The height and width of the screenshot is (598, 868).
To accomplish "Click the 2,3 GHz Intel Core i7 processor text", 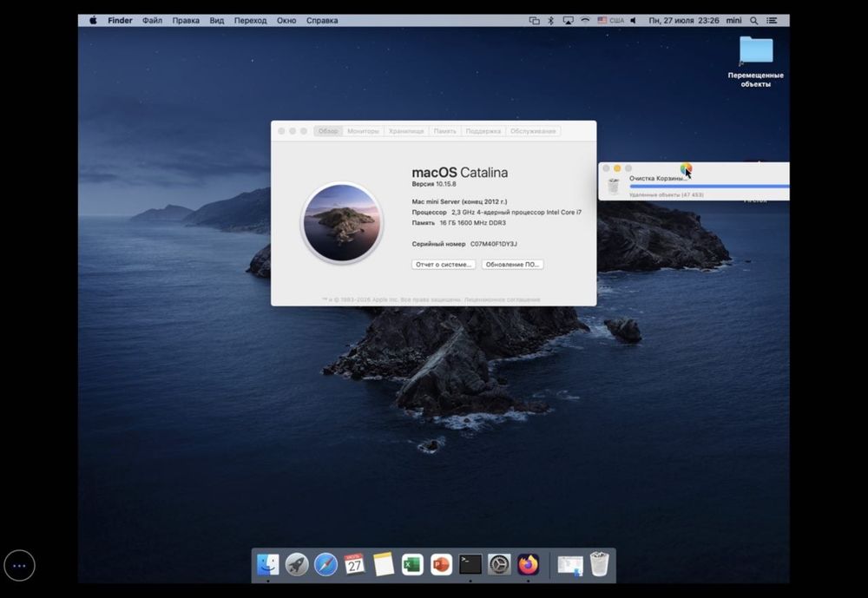I will [x=516, y=212].
